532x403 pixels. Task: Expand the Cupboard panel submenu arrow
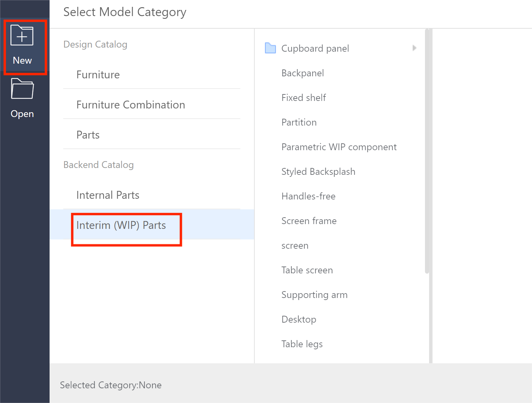pyautogui.click(x=414, y=48)
